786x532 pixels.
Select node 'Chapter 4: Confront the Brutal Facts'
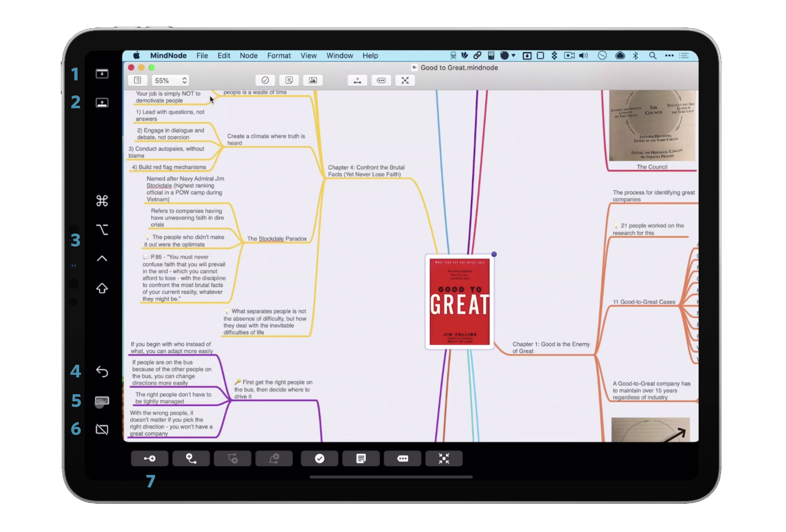click(x=366, y=171)
